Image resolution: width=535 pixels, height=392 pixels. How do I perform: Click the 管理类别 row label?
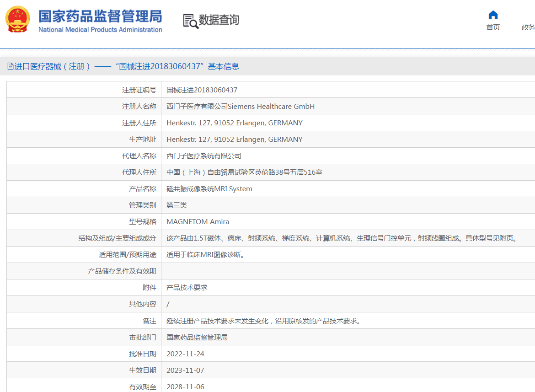[x=142, y=205]
